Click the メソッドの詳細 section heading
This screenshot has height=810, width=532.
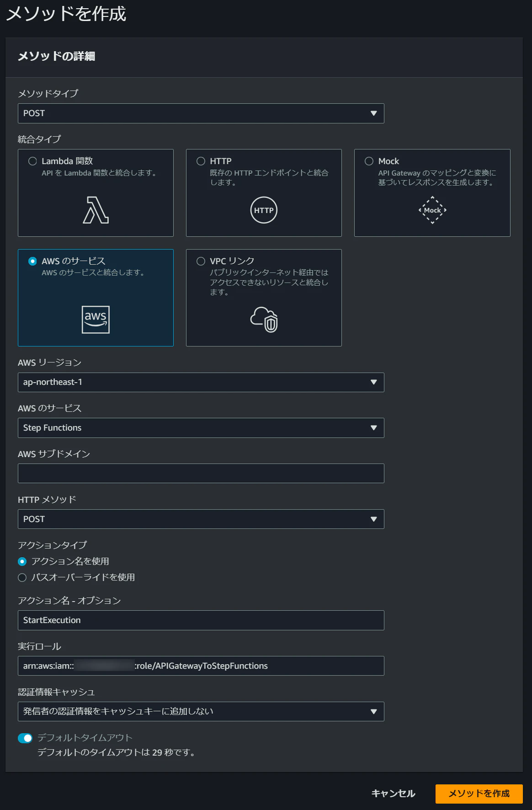56,56
